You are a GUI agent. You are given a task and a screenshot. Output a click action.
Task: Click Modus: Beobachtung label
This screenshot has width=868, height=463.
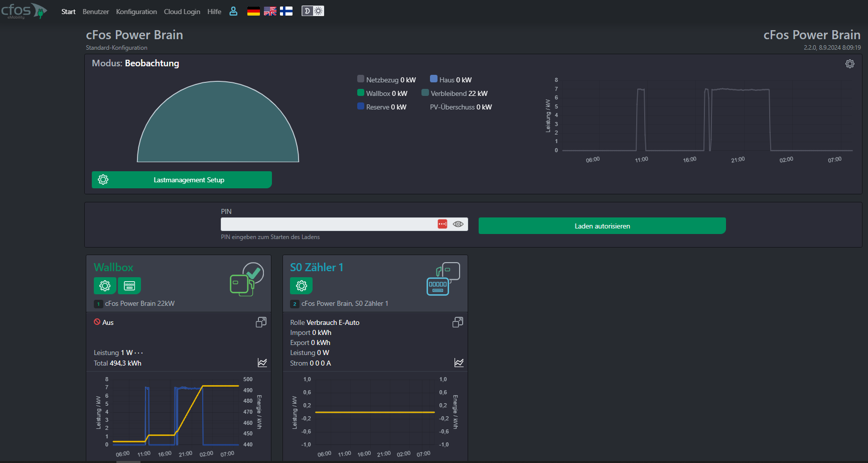coord(135,63)
